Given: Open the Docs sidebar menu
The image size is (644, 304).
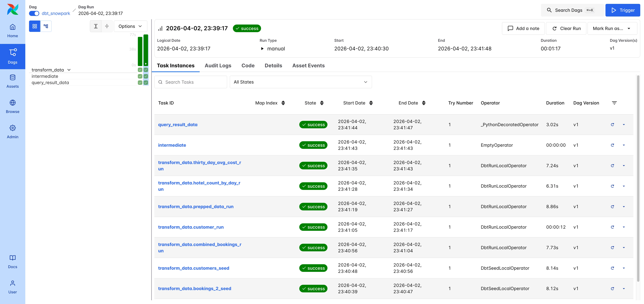Looking at the screenshot, I should (13, 262).
